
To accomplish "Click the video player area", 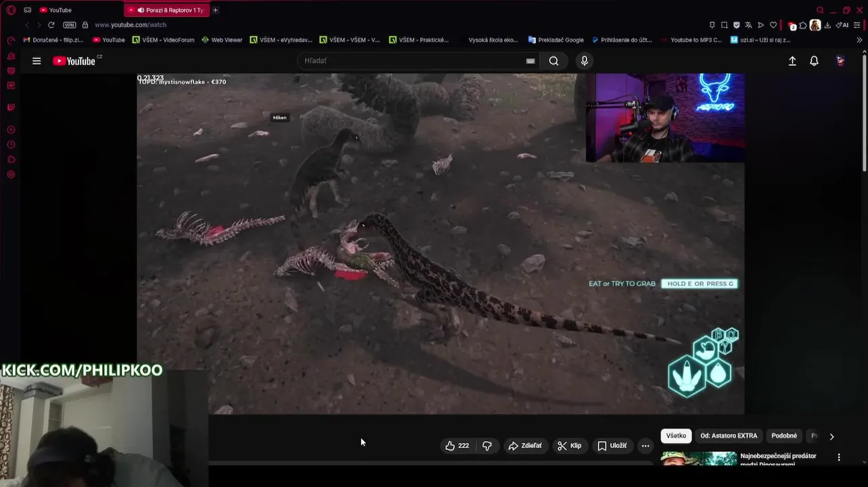I will point(440,243).
